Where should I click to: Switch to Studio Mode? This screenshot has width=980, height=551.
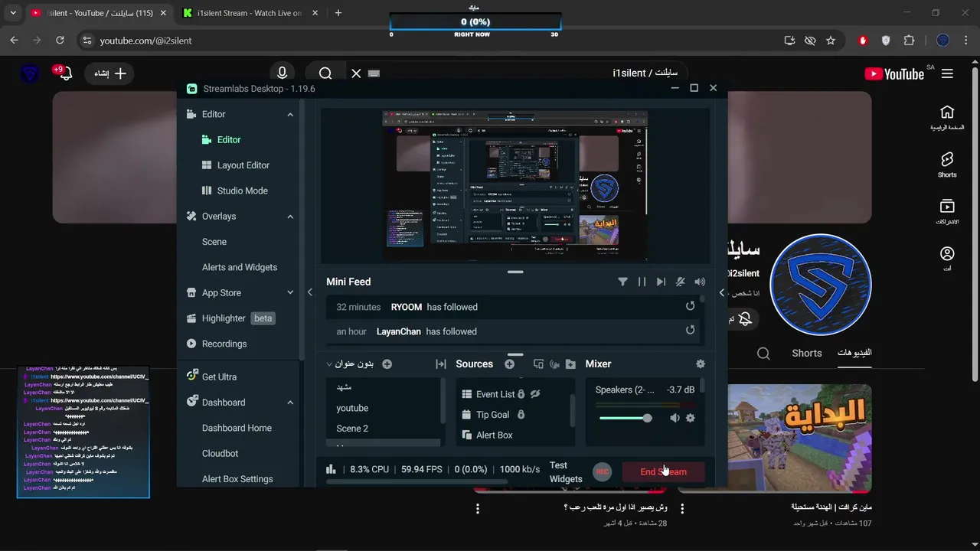235,191
